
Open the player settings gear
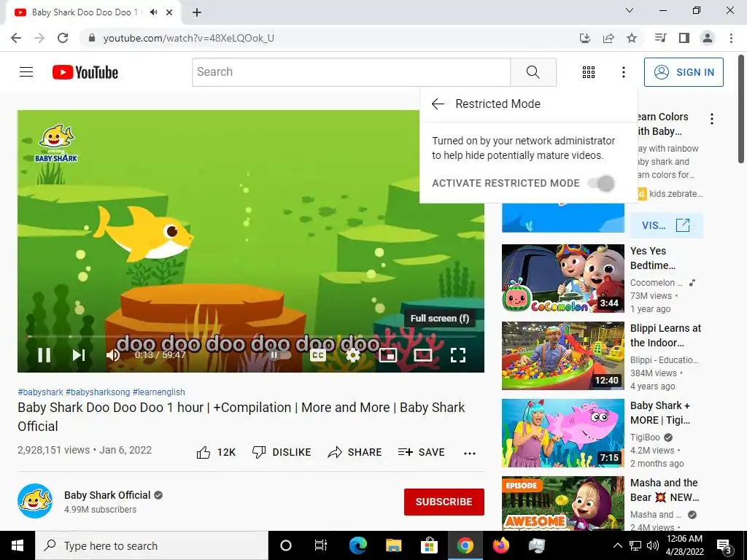click(x=352, y=355)
